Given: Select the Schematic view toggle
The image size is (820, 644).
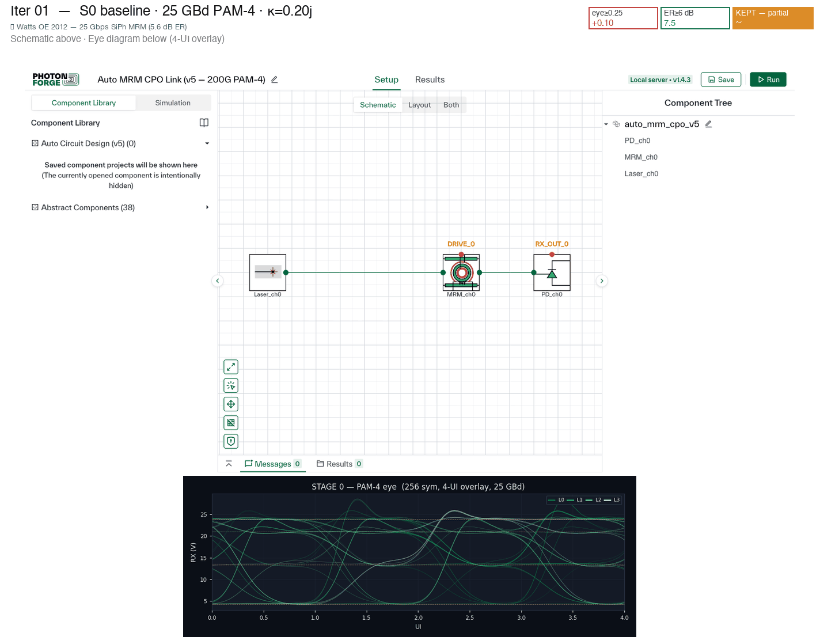Looking at the screenshot, I should [x=378, y=105].
